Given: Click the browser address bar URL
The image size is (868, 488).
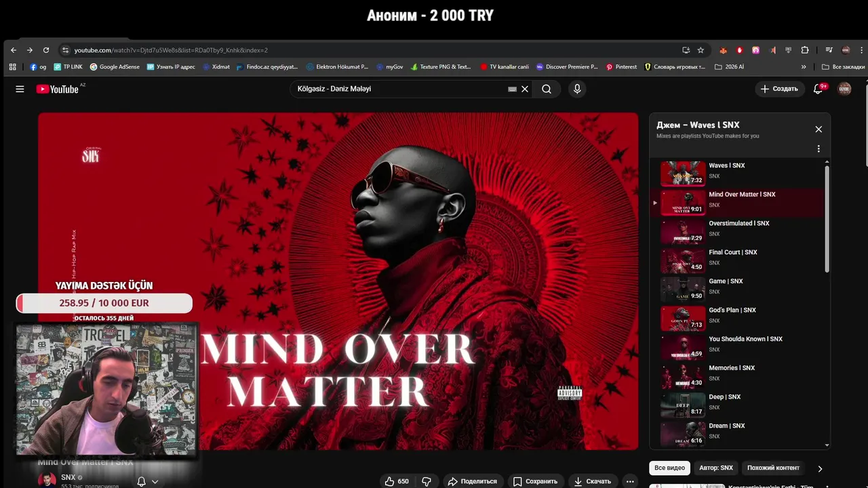Looking at the screenshot, I should click(x=171, y=50).
